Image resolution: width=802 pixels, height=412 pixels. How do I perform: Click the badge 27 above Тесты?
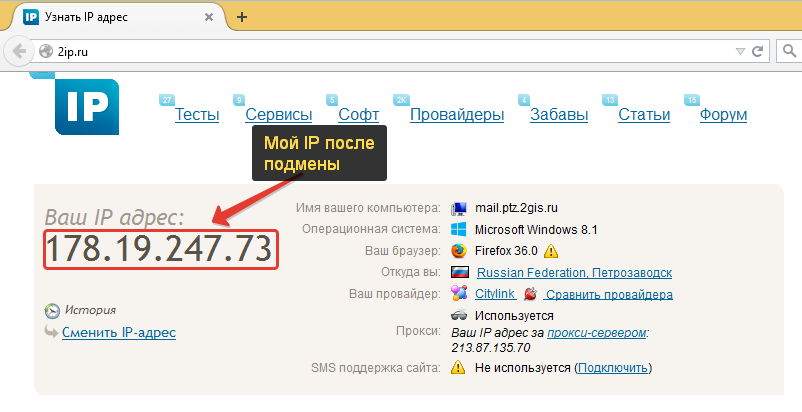pos(167,100)
